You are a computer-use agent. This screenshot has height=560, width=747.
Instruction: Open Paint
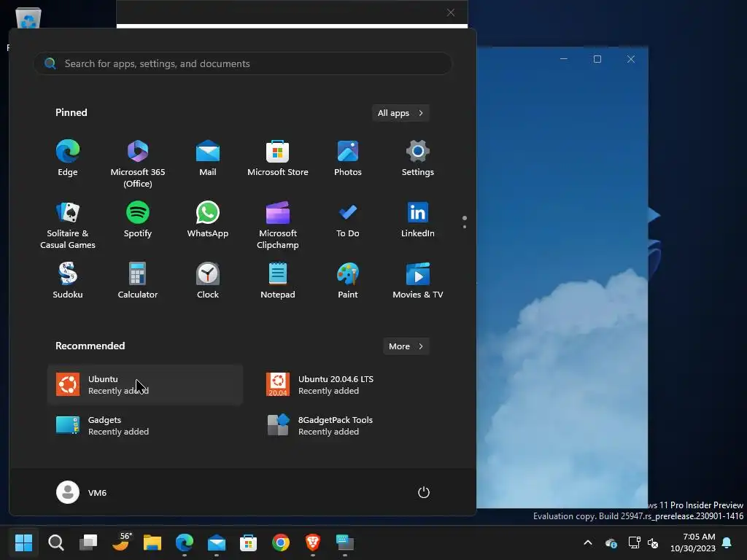(x=348, y=281)
